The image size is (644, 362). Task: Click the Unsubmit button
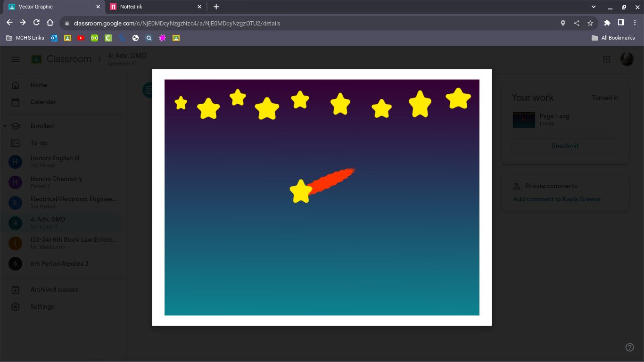click(x=565, y=146)
